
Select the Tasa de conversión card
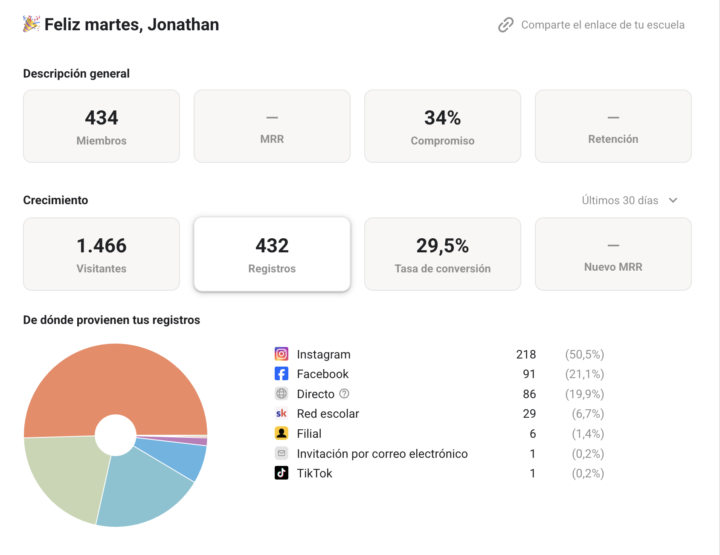click(x=442, y=254)
